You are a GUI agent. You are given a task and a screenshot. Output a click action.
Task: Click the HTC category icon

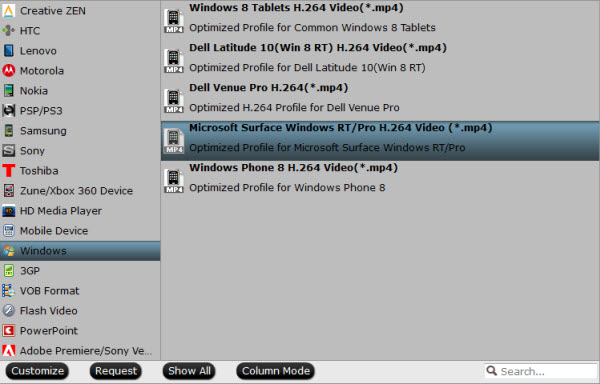click(8, 31)
